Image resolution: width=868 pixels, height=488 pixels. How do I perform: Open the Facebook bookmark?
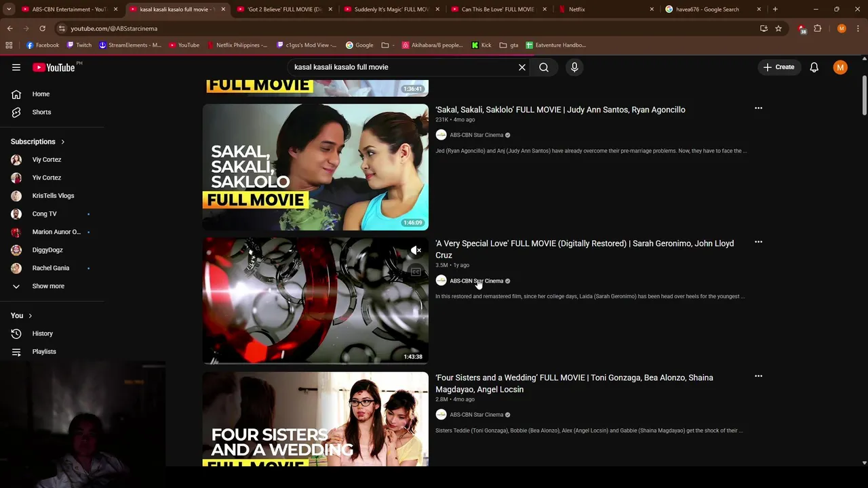coord(43,45)
